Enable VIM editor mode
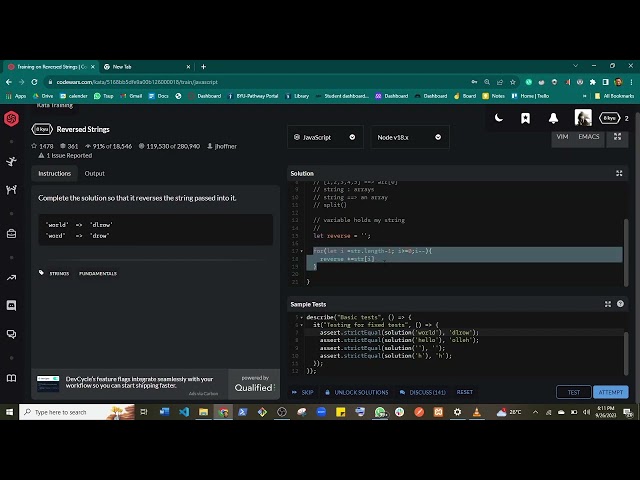The width and height of the screenshot is (640, 480). point(562,137)
